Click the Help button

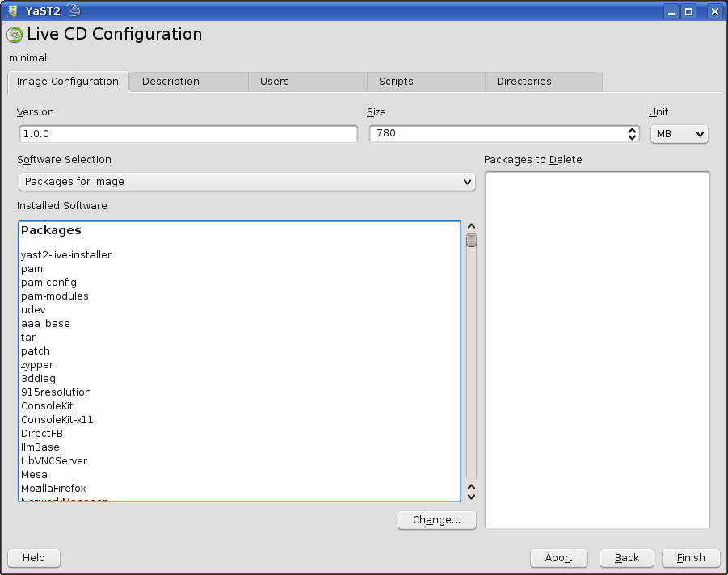34,558
